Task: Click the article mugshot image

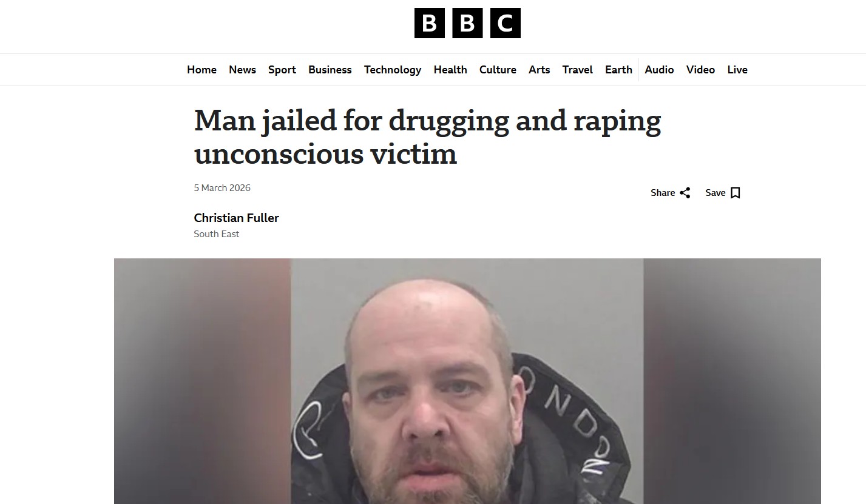Action: (467, 381)
